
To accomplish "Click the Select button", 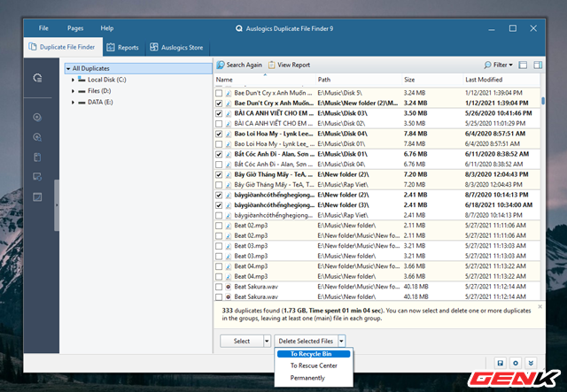I will click(x=242, y=341).
